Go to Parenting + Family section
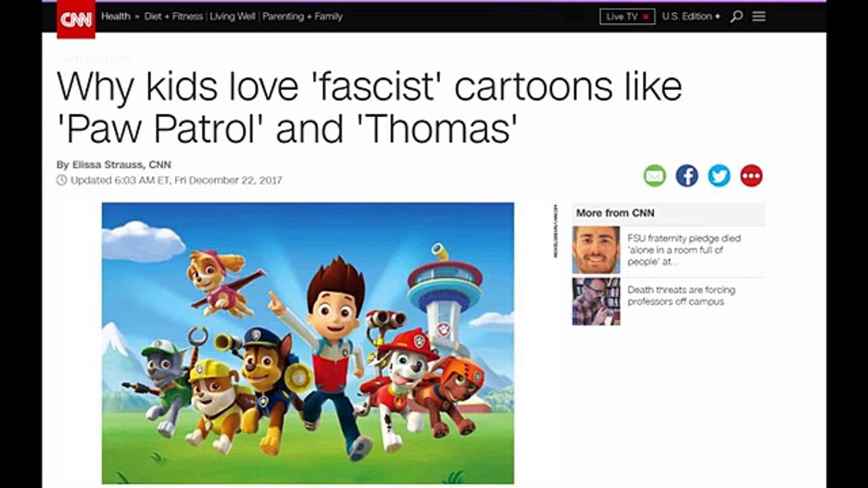 (302, 17)
